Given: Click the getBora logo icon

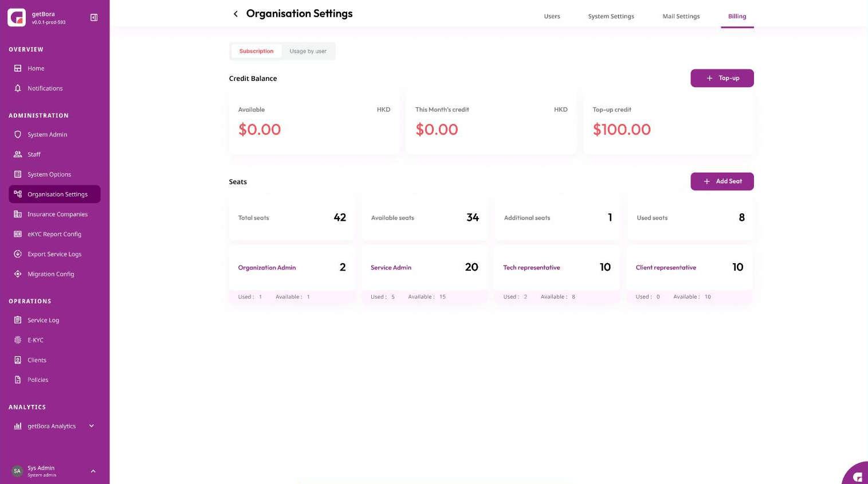Looking at the screenshot, I should [x=17, y=17].
